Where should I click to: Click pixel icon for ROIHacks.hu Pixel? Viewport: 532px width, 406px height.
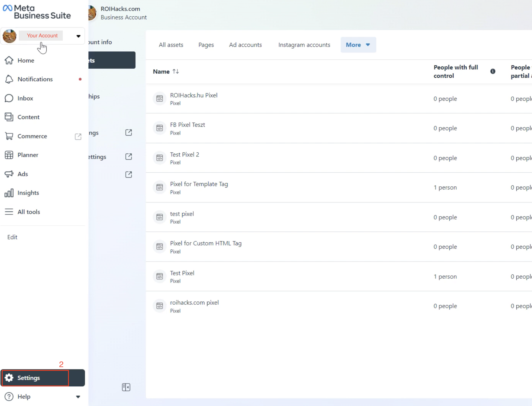click(160, 99)
